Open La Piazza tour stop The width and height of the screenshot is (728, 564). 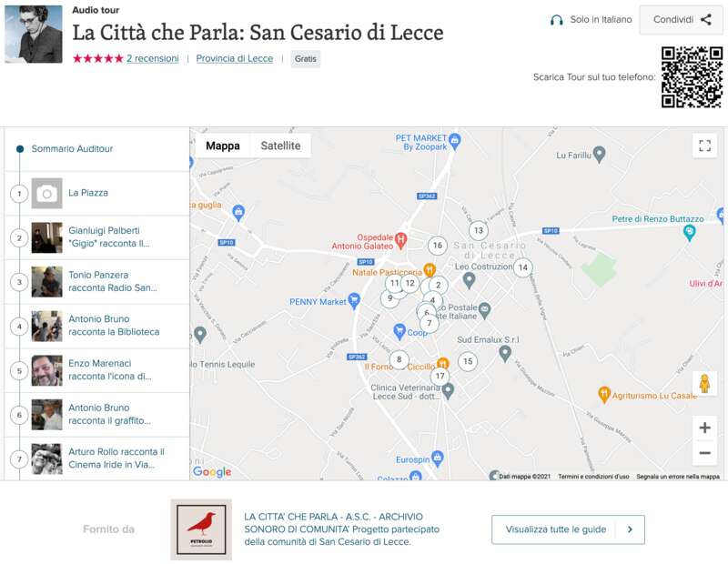tap(88, 193)
